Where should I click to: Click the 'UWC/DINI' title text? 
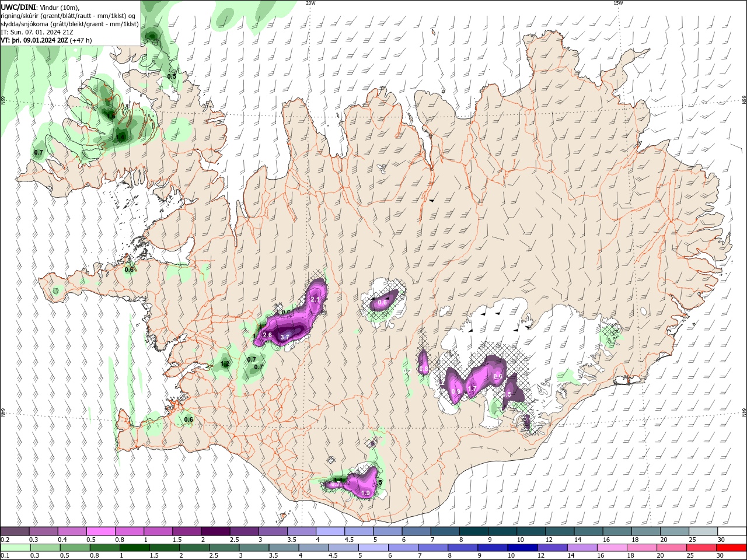coord(19,6)
